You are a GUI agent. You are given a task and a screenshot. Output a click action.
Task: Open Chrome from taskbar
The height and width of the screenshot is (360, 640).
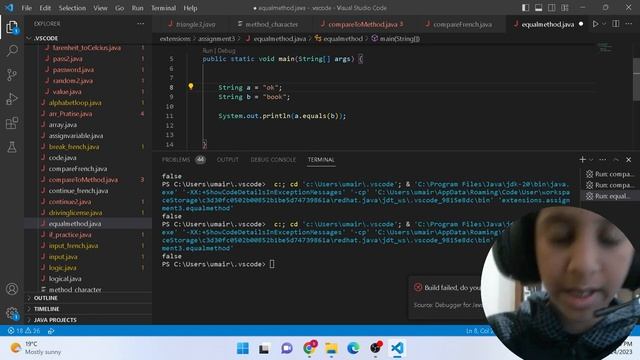309,348
